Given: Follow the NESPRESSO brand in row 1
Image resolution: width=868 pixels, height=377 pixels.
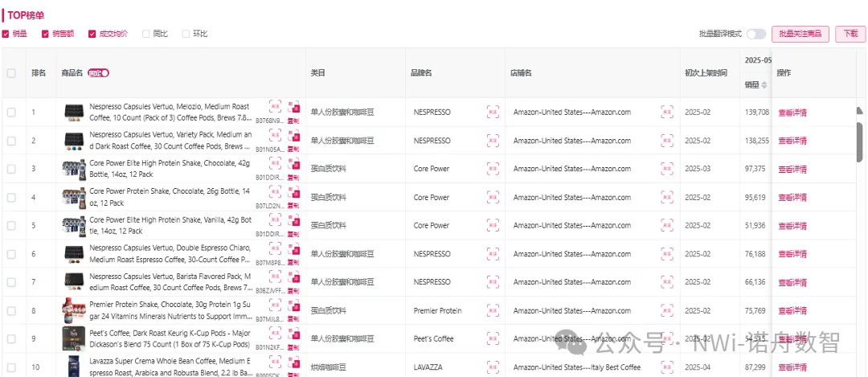Looking at the screenshot, I should pyautogui.click(x=493, y=113).
